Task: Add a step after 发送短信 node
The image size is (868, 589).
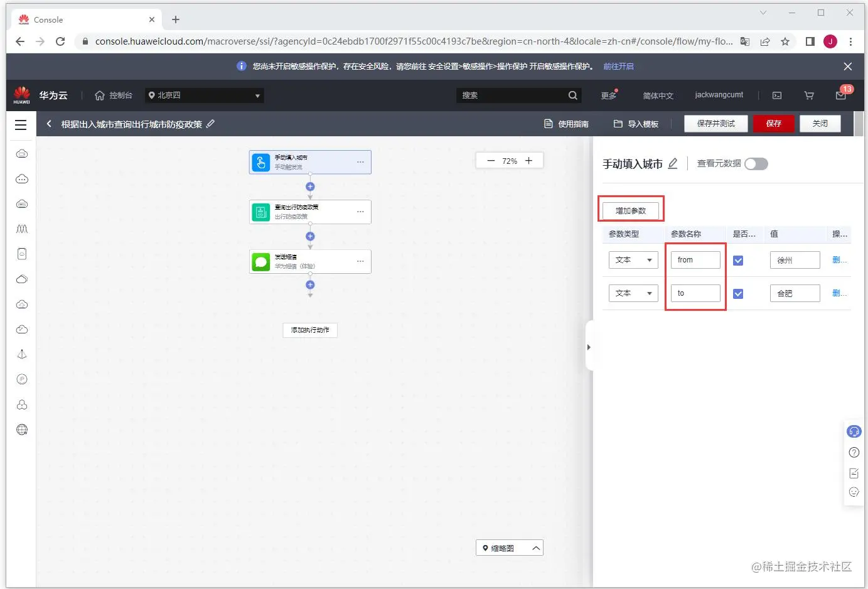Action: (310, 285)
